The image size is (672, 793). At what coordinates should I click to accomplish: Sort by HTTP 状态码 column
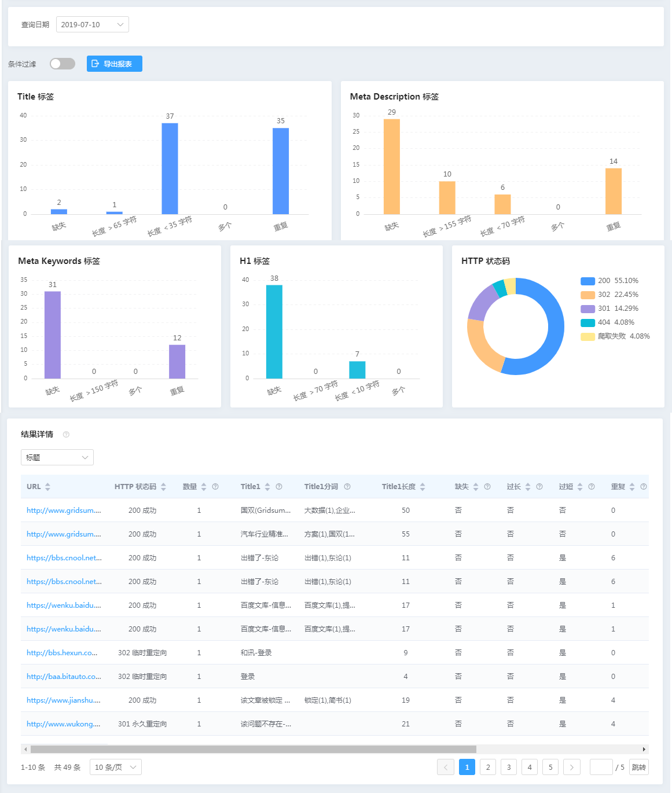(163, 487)
